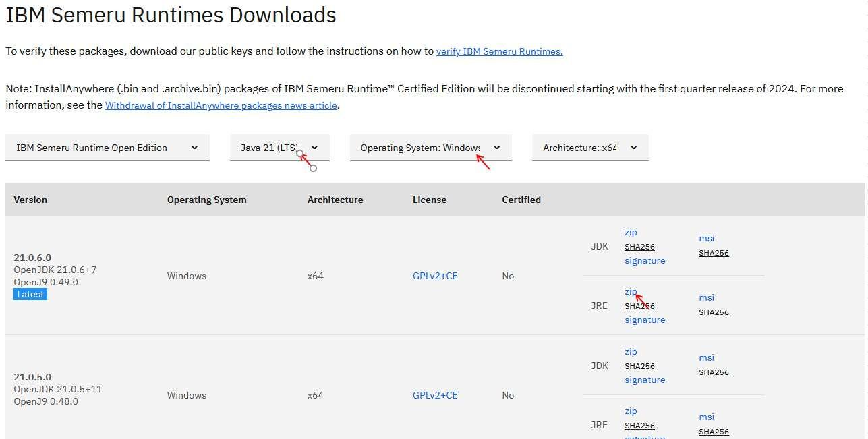Download the JDK msi for version 21.0.5.0
868x439 pixels.
click(706, 357)
